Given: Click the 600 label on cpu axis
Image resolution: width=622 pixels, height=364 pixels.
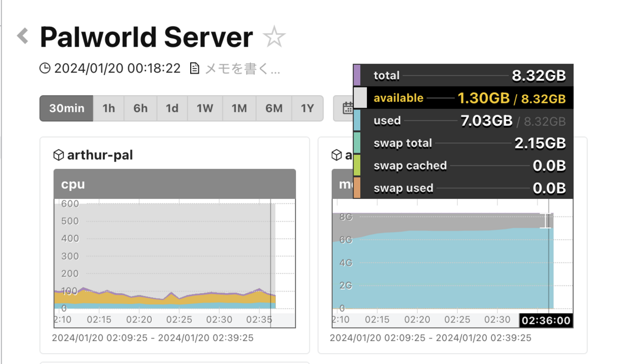Looking at the screenshot, I should pos(69,203).
